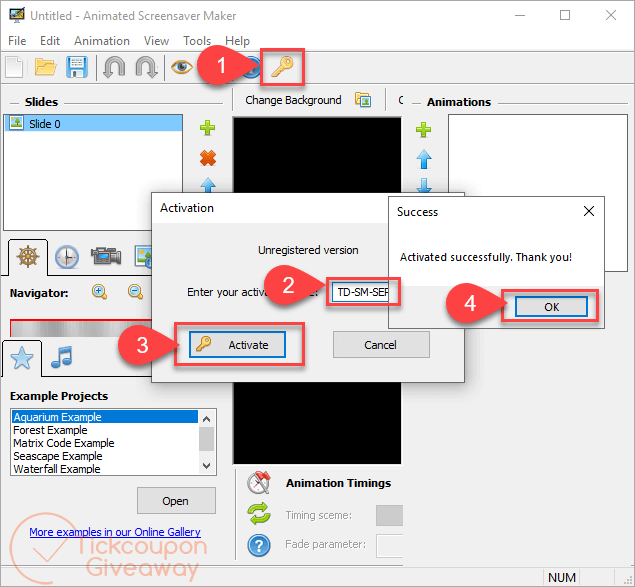Select Forest Example project
This screenshot has height=587, width=635.
(105, 430)
